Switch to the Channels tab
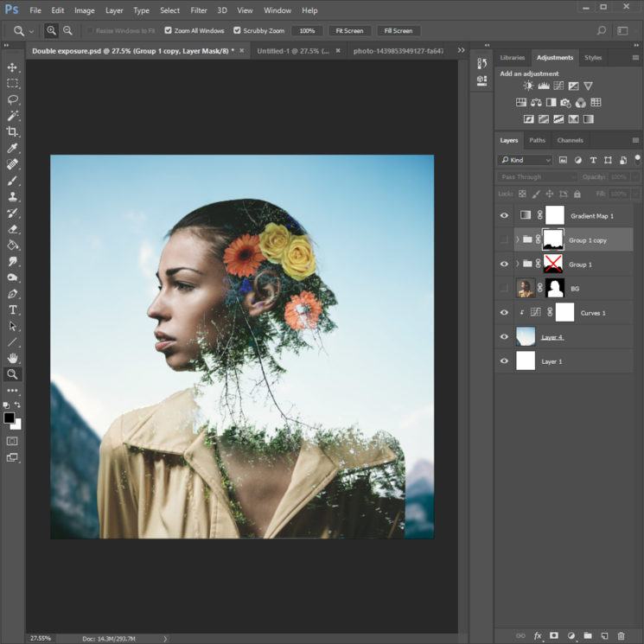The height and width of the screenshot is (644, 644). (x=570, y=140)
